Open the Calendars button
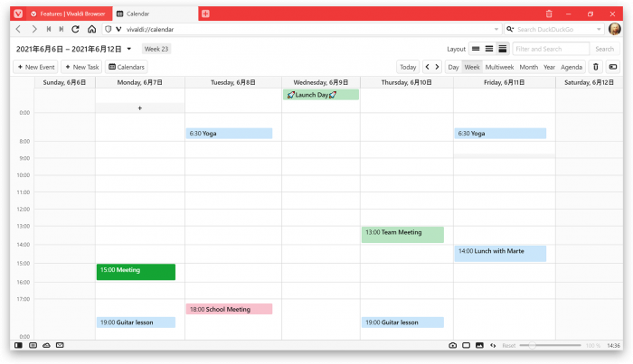Screen dimensions: 633x364 (x=127, y=67)
